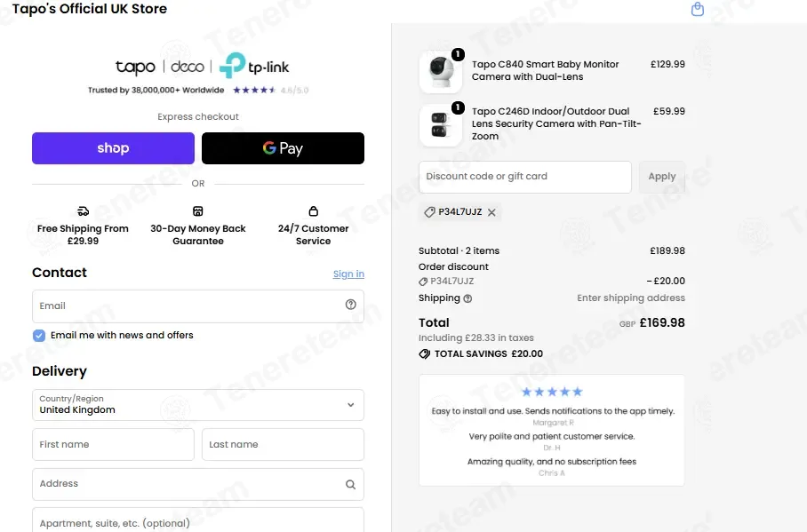Image resolution: width=807 pixels, height=532 pixels.
Task: Click the 'Including £28.33 in taxes' text
Action: pos(476,338)
